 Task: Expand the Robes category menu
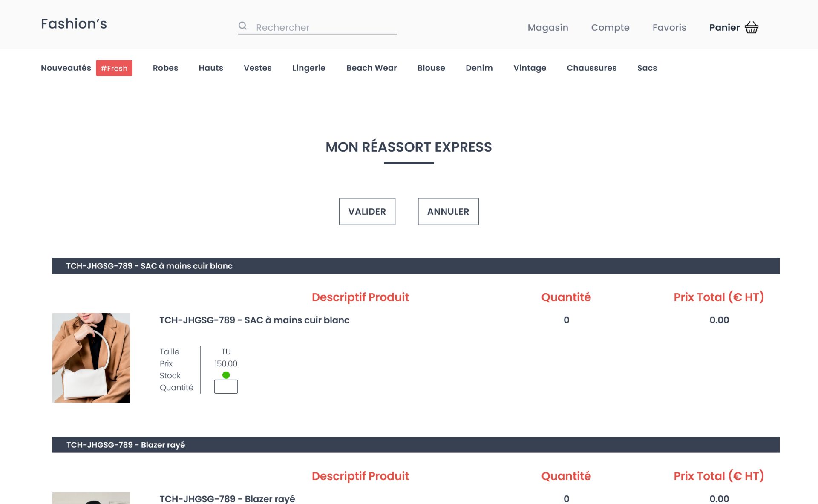tap(165, 68)
